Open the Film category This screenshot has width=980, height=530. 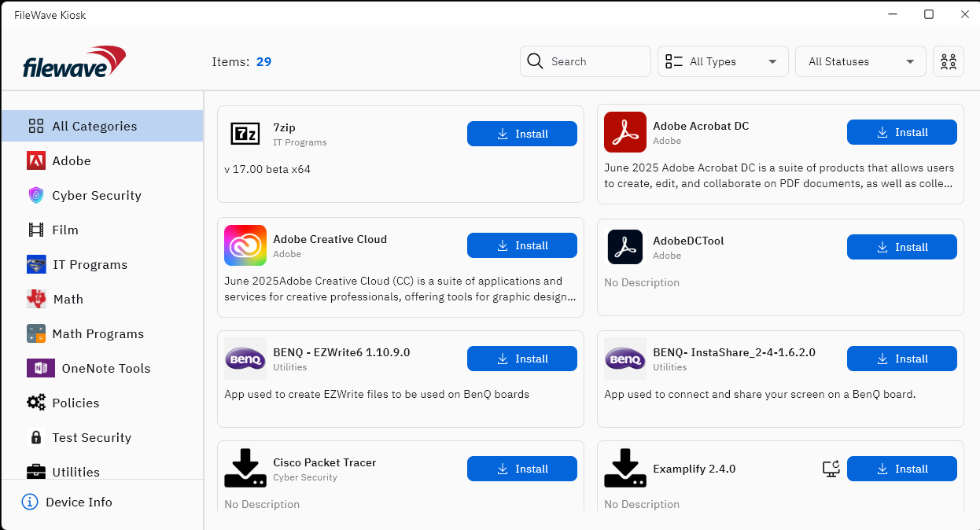coord(102,230)
